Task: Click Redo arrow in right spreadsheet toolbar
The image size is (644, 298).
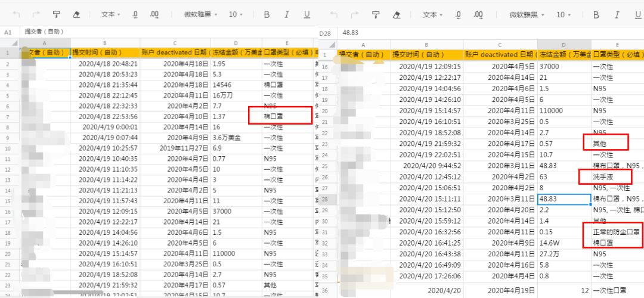Action: pos(355,15)
